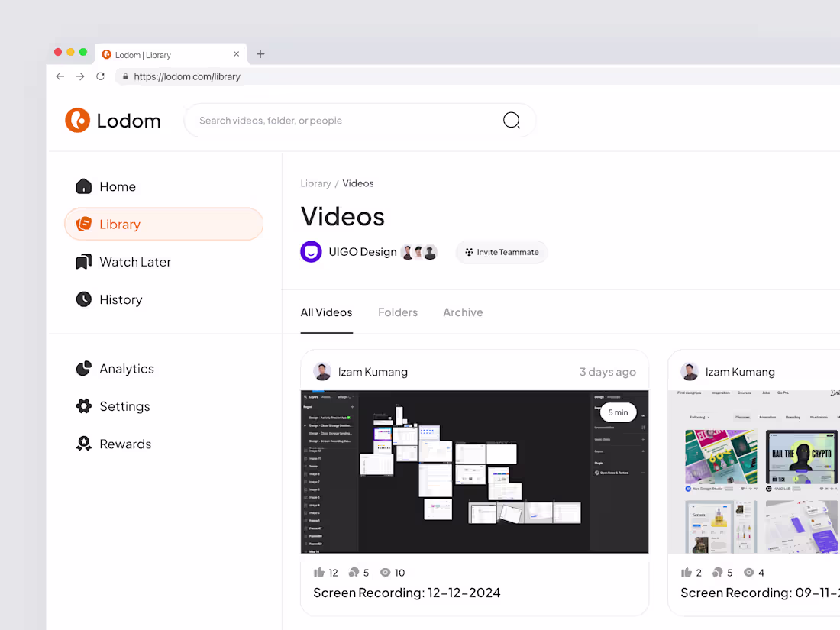
Task: Like the Screen Recording 12-12-2024 video
Action: tap(320, 572)
